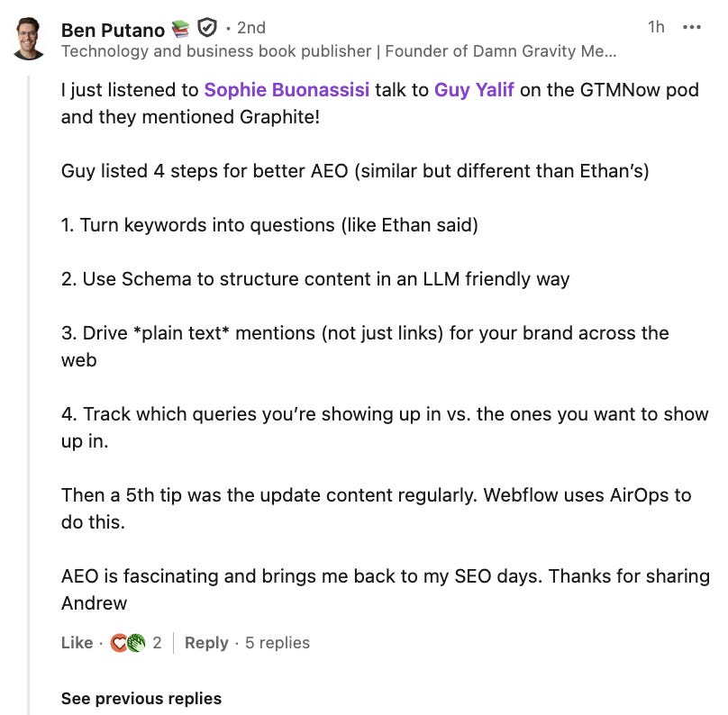Click the 2nd degree connection label
The image size is (728, 715).
(250, 29)
